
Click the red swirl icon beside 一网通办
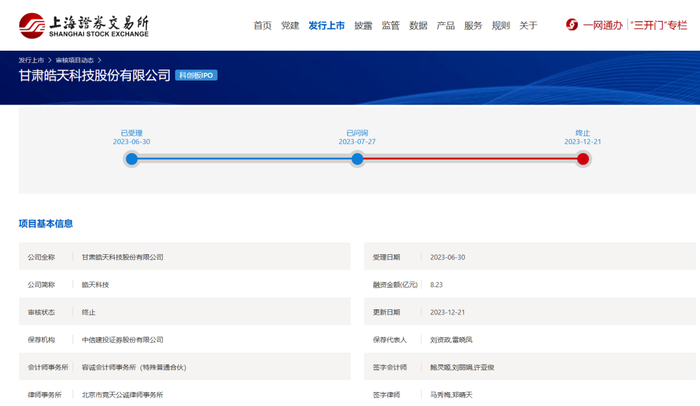pyautogui.click(x=572, y=25)
